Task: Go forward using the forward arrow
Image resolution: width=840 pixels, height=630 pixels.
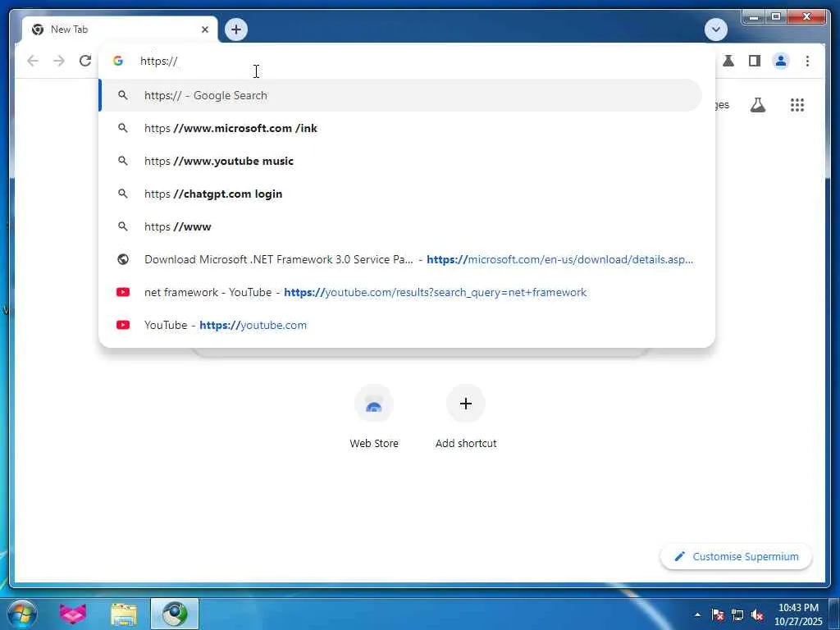Action: 59,61
